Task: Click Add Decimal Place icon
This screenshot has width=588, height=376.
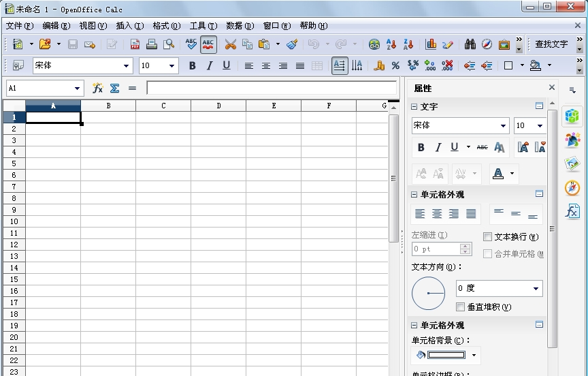Action: pyautogui.click(x=429, y=65)
